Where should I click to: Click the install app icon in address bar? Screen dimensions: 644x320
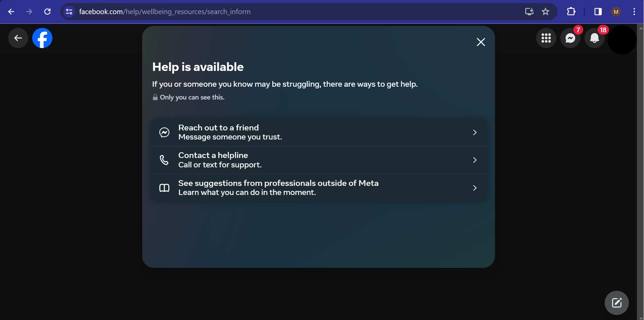pyautogui.click(x=529, y=12)
